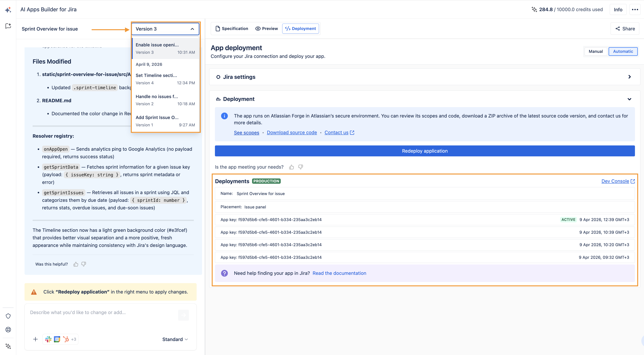Click the sparkle AI icon at sidebar bottom
Screen dimensions: 644x355
[x=8, y=346]
